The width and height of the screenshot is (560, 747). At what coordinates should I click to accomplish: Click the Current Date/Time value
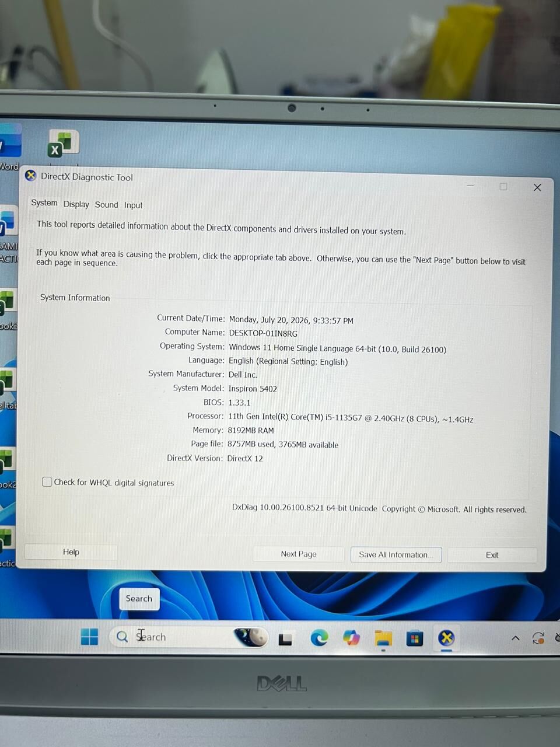click(291, 320)
